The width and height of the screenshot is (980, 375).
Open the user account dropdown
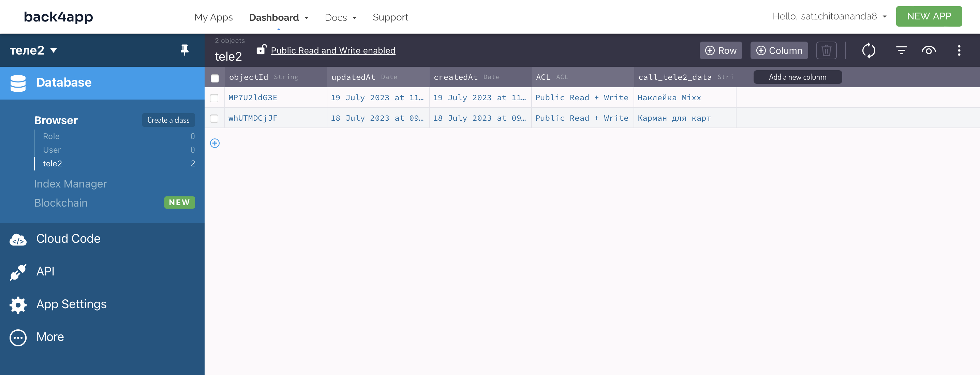point(829,16)
